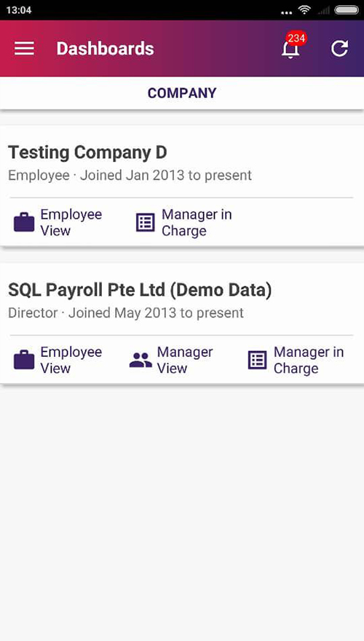
Task: Open Employee View for Testing Company D
Action: pyautogui.click(x=71, y=222)
